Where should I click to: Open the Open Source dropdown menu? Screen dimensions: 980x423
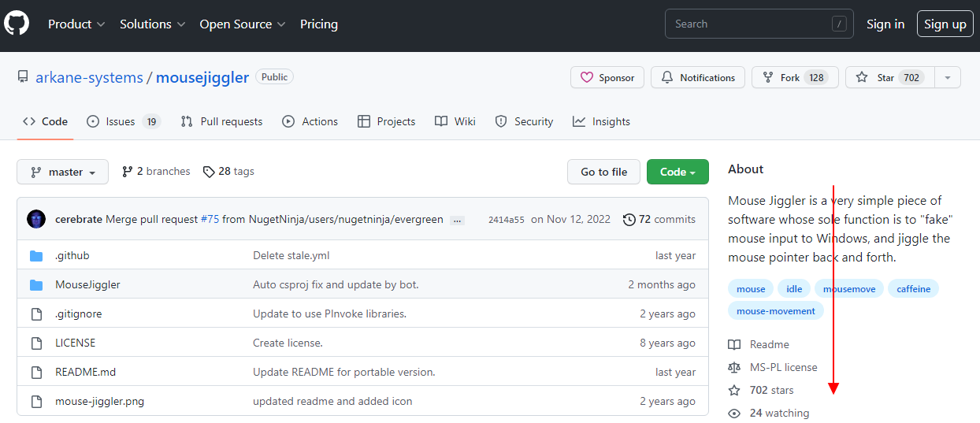(243, 24)
